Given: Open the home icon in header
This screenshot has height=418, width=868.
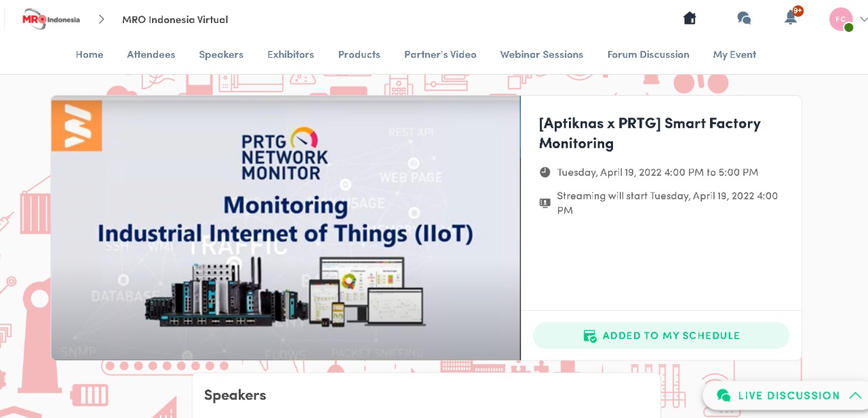Looking at the screenshot, I should pos(690,18).
